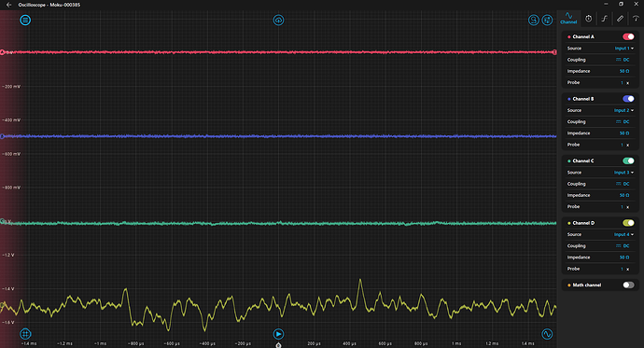Switch to the Timebase clock tab icon

[x=589, y=19]
